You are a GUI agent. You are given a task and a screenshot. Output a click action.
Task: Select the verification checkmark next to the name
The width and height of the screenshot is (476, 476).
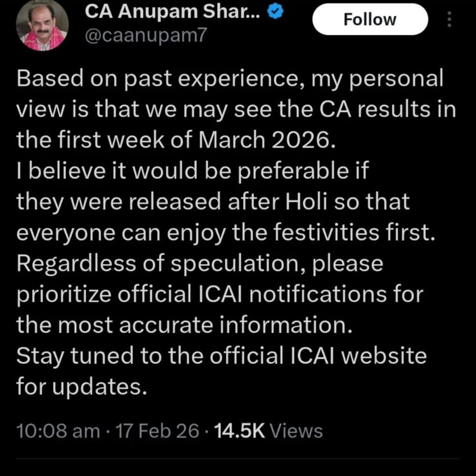(275, 12)
